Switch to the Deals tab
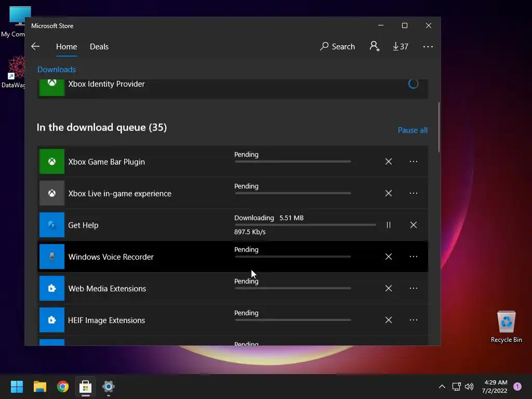 (x=99, y=47)
